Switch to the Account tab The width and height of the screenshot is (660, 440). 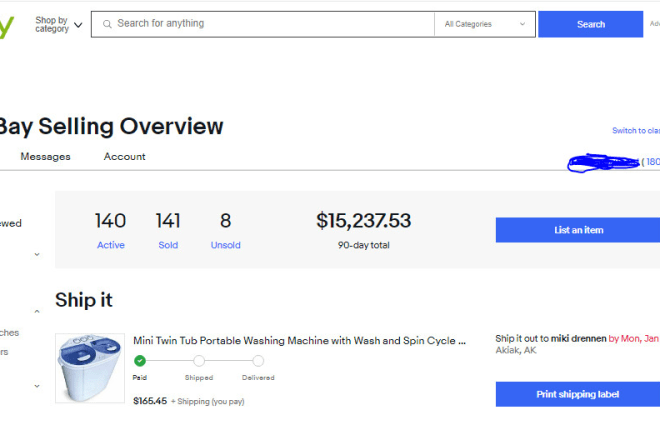[x=125, y=157]
